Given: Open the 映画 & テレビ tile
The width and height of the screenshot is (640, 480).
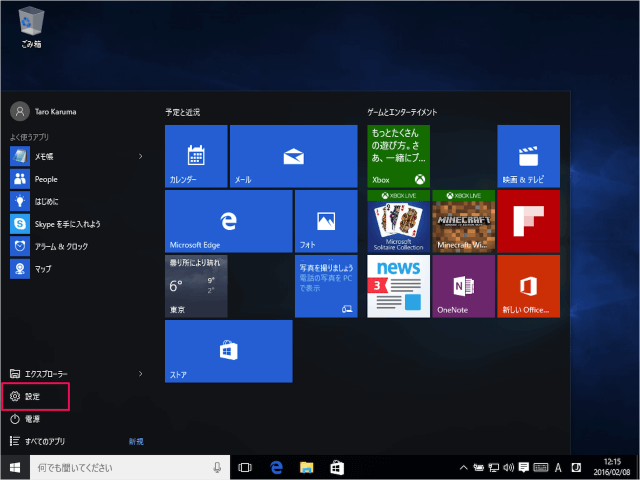Looking at the screenshot, I should pos(529,156).
